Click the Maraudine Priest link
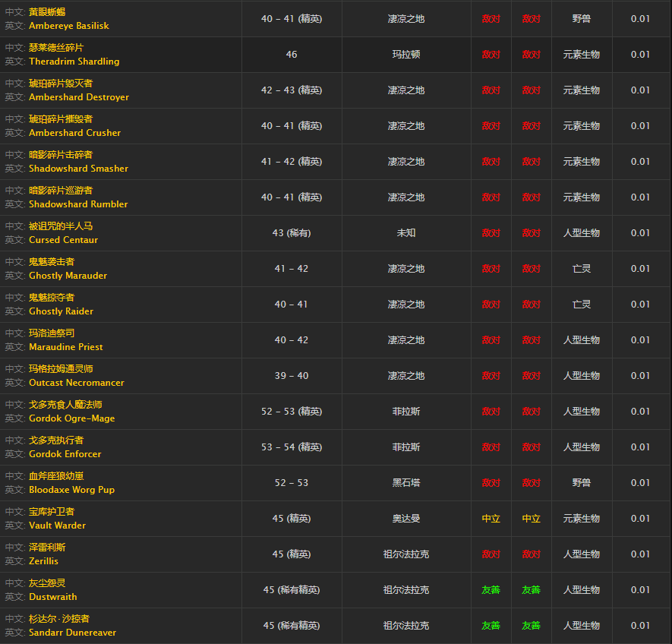Viewport: 672px width, 644px height. 65,347
